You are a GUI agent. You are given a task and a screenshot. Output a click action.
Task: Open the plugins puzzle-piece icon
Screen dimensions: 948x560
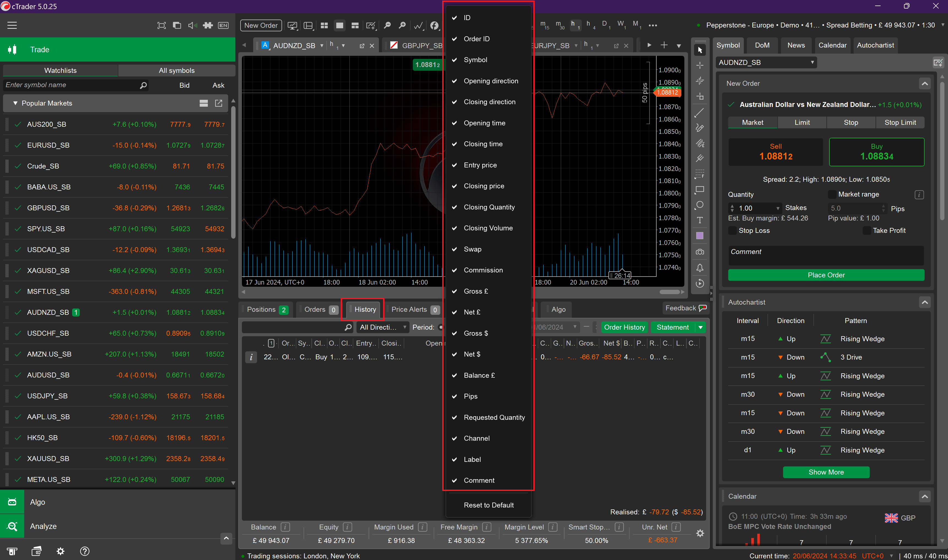(x=208, y=25)
